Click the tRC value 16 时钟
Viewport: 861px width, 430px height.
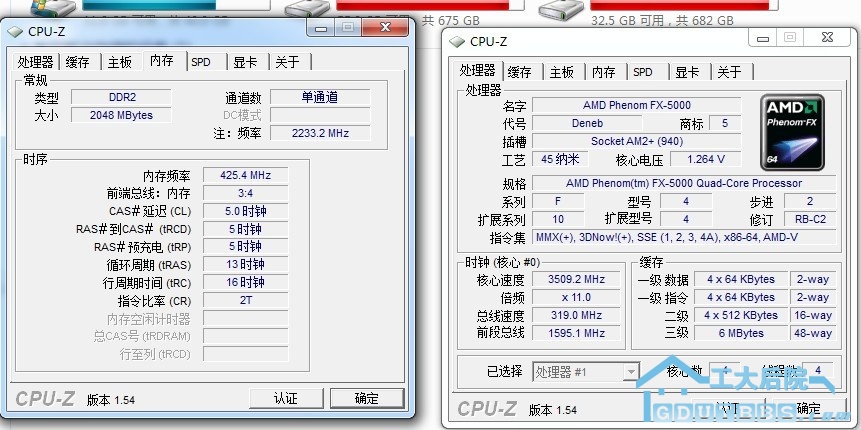coord(245,282)
